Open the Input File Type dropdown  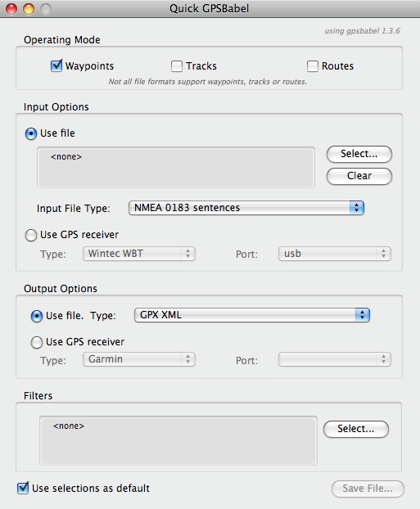tap(246, 208)
